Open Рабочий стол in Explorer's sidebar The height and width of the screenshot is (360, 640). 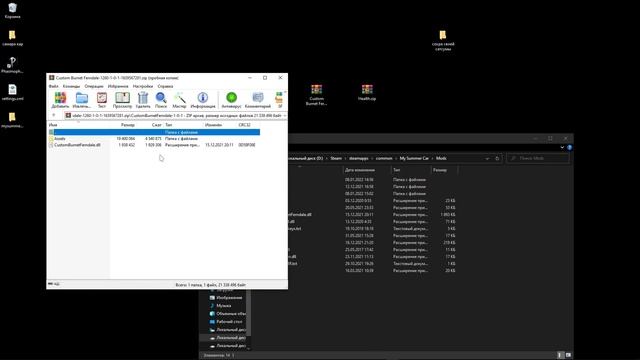(226, 322)
